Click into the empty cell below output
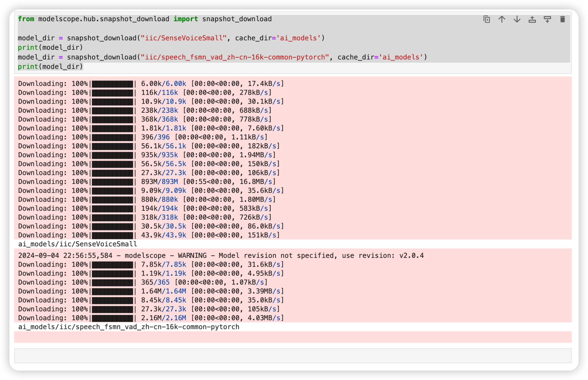This screenshot has width=588, height=380. [293, 356]
